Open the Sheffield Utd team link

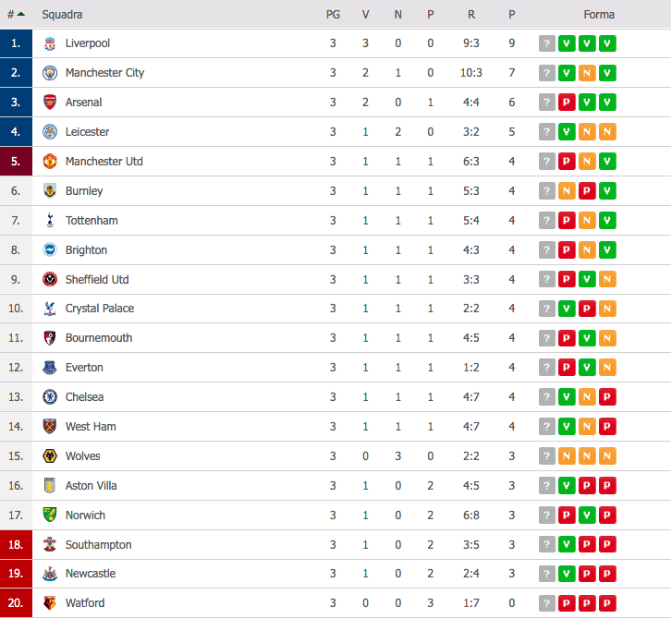(97, 280)
